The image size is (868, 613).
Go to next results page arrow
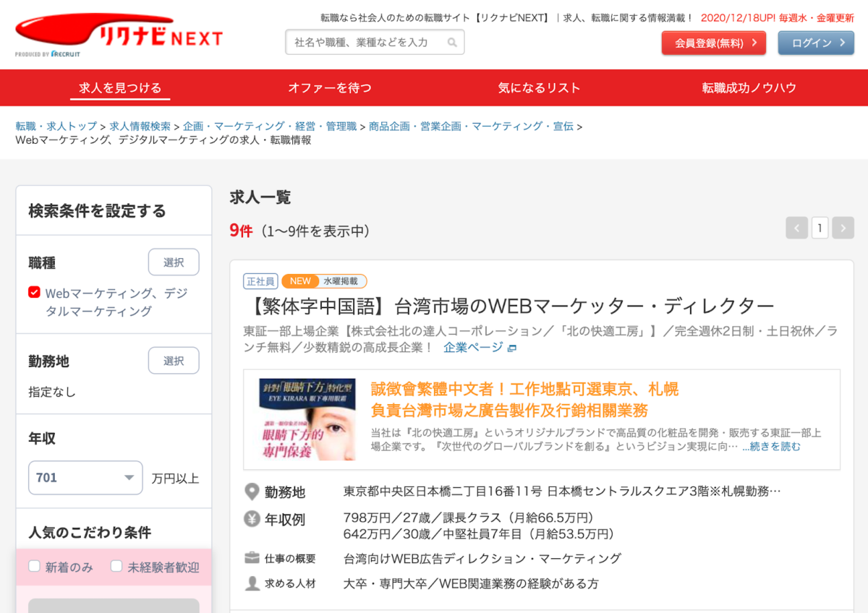843,228
